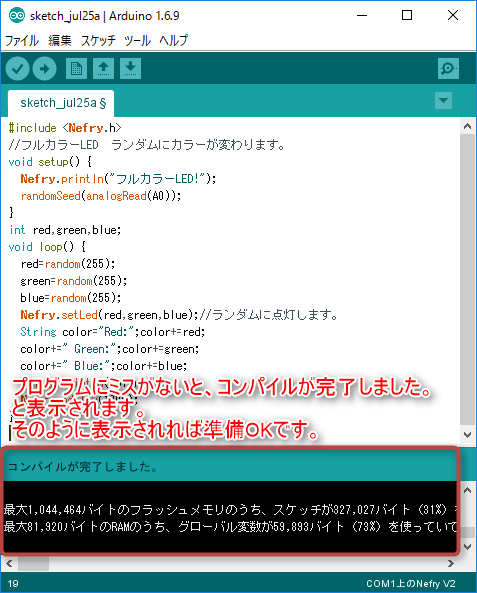Minimize the Arduino window

click(362, 15)
